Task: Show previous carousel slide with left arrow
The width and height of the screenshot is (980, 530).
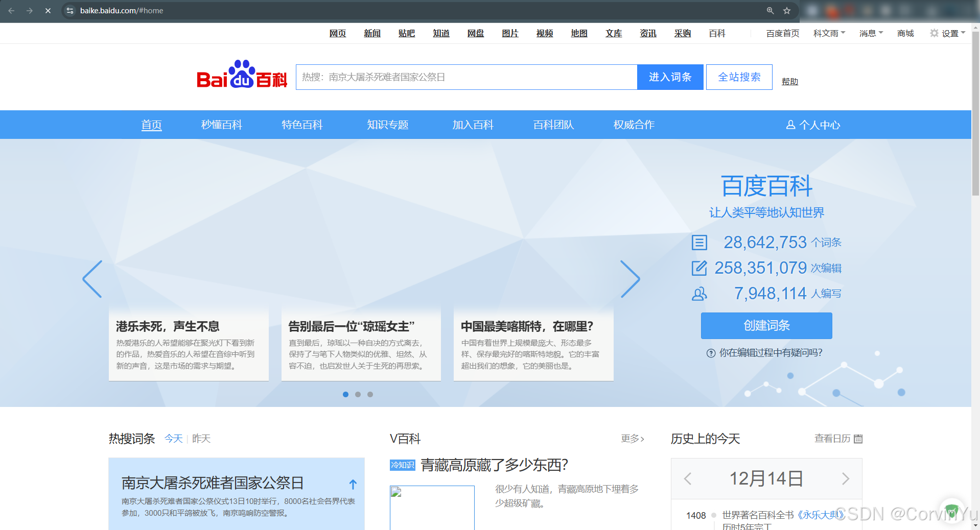Action: [92, 279]
